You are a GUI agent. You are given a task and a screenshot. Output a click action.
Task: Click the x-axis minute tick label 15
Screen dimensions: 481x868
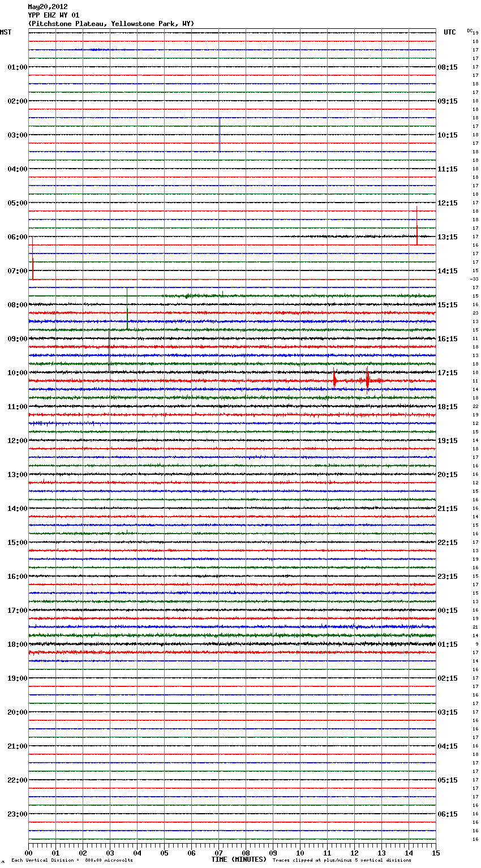436,853
